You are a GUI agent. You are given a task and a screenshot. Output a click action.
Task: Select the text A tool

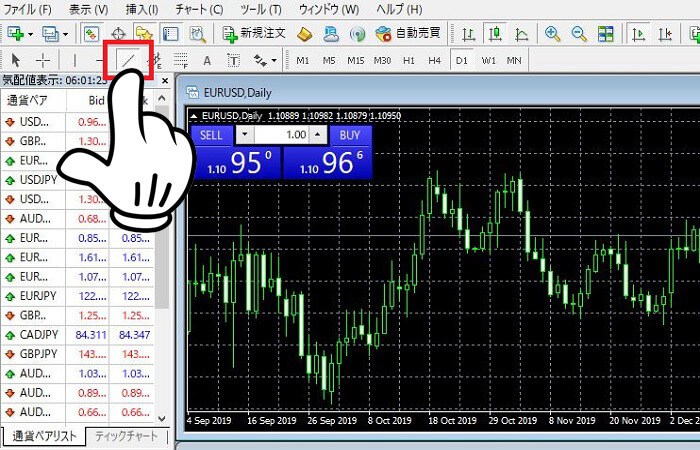[207, 60]
